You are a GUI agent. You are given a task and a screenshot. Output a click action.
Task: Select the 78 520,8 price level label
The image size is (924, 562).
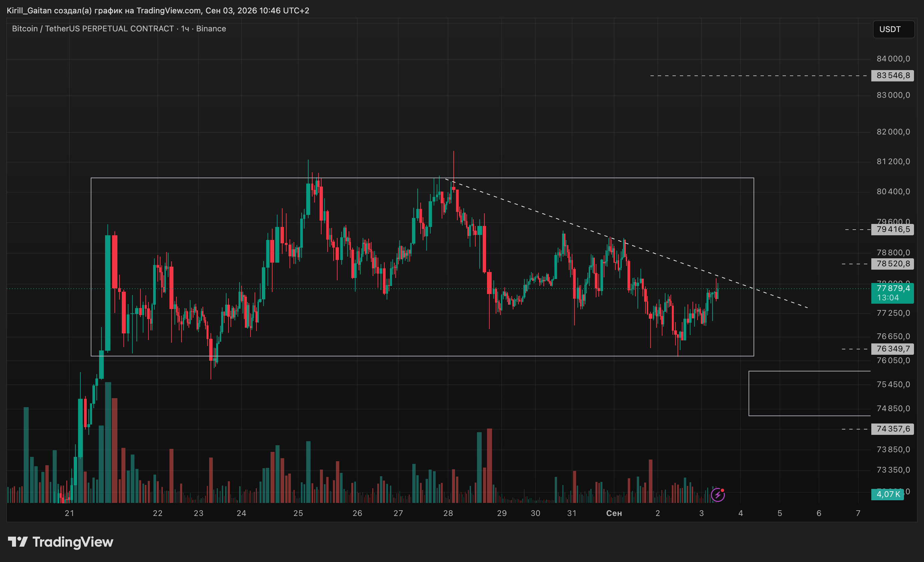tap(893, 264)
